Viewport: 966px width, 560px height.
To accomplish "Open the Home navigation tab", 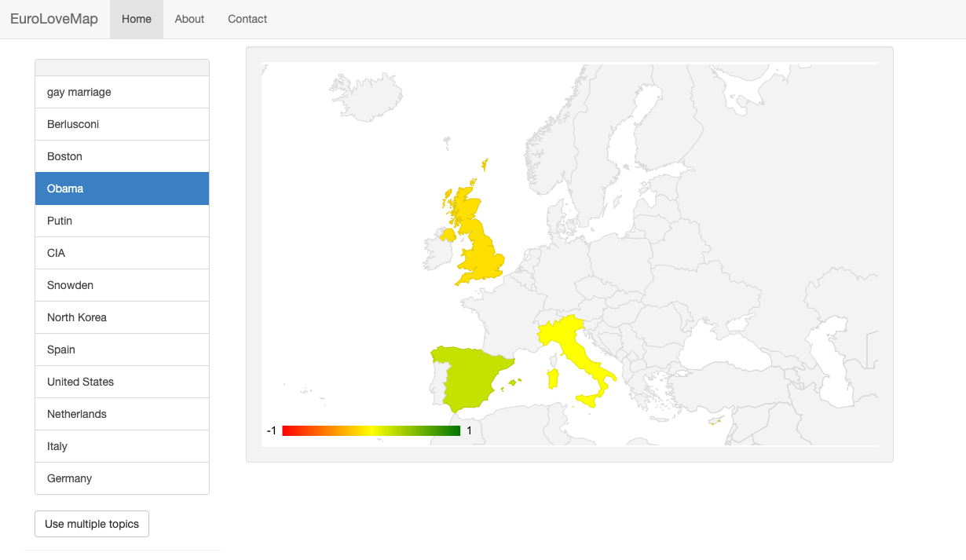I will point(137,19).
